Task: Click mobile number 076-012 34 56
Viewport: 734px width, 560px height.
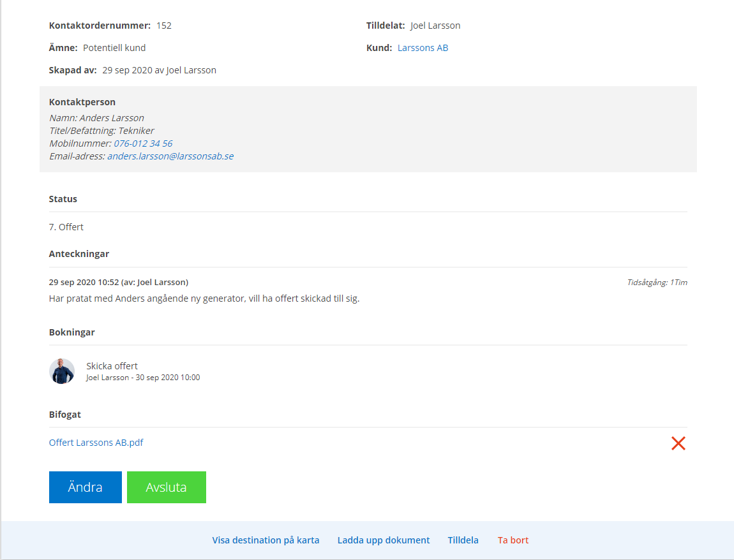Action: (x=143, y=144)
